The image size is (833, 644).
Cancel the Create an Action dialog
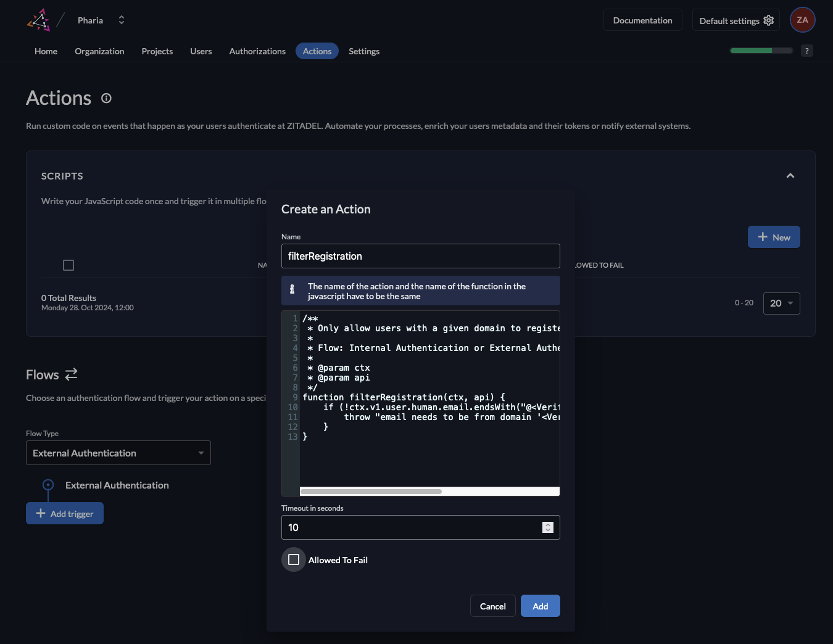pos(492,606)
